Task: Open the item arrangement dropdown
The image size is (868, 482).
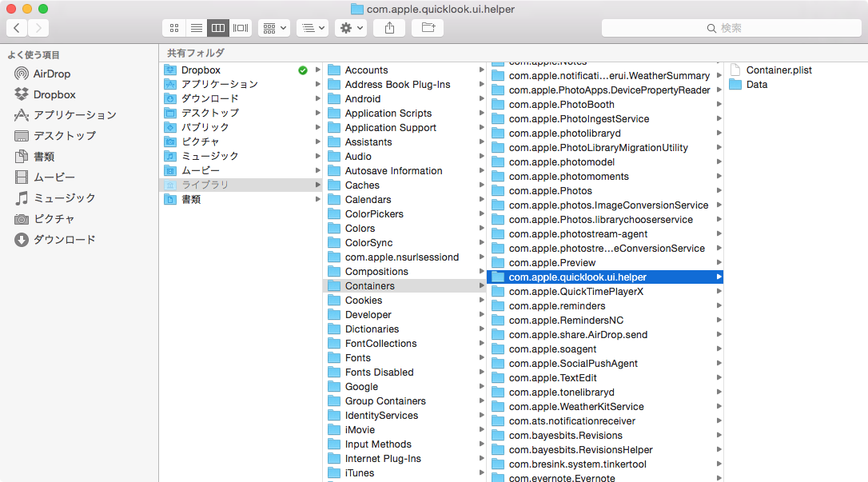Action: [x=274, y=28]
